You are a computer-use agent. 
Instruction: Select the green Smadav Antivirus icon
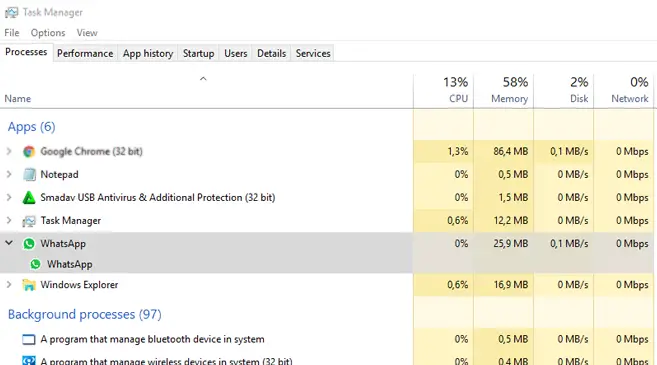point(29,197)
